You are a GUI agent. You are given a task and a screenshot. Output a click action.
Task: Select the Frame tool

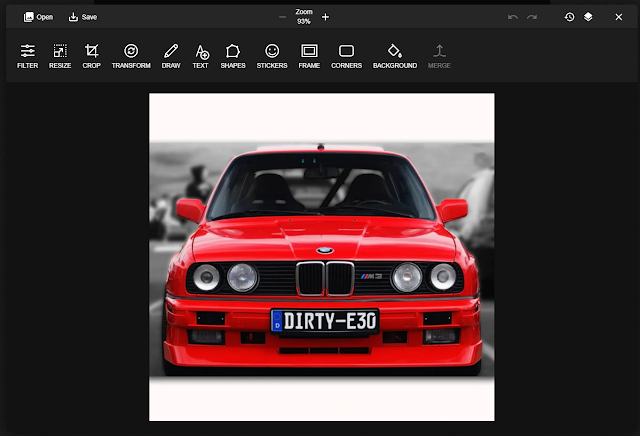pos(309,56)
